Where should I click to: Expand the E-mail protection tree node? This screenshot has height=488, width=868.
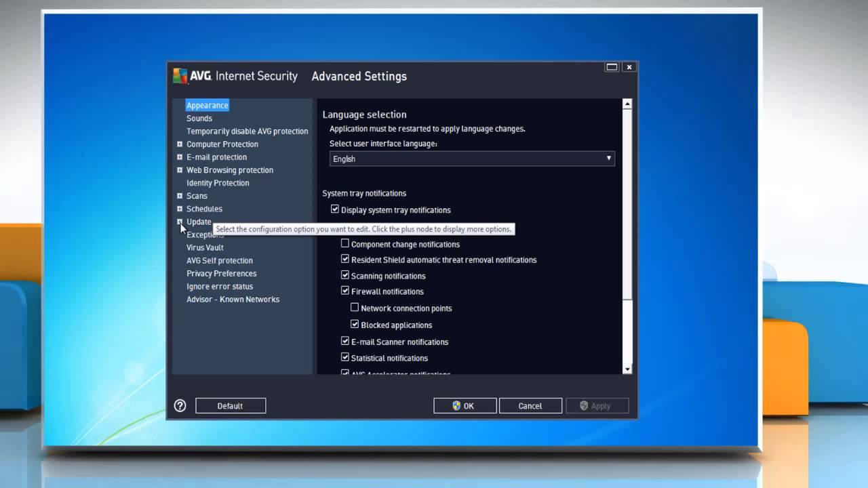(x=180, y=157)
